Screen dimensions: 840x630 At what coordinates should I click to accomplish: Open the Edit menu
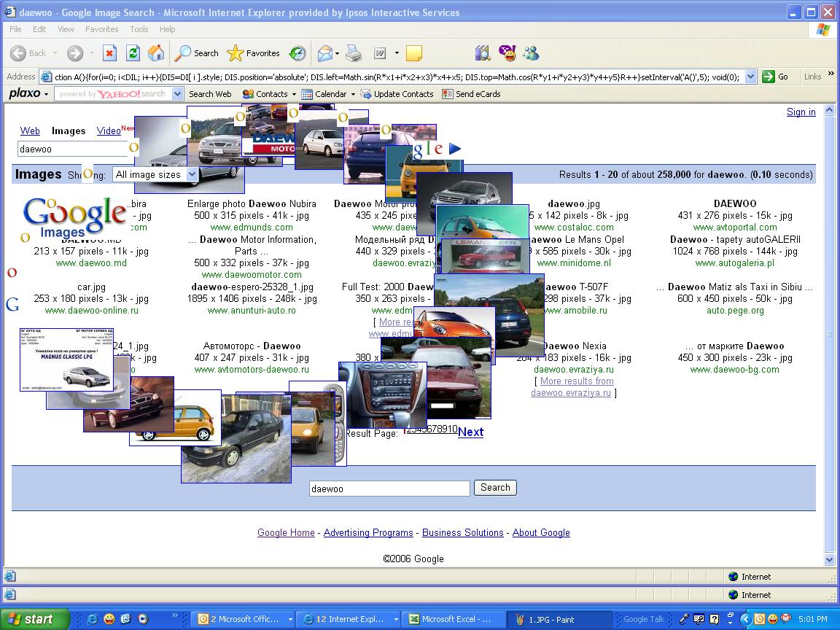pyautogui.click(x=39, y=29)
